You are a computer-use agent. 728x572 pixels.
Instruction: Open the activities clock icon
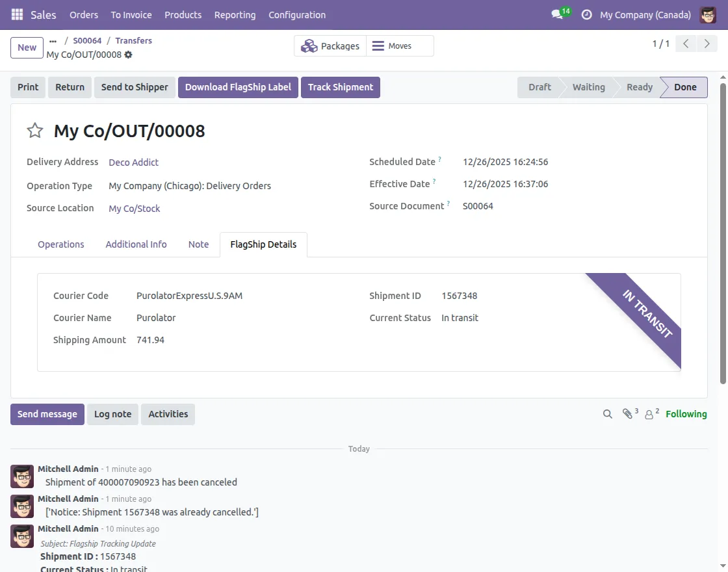(586, 14)
